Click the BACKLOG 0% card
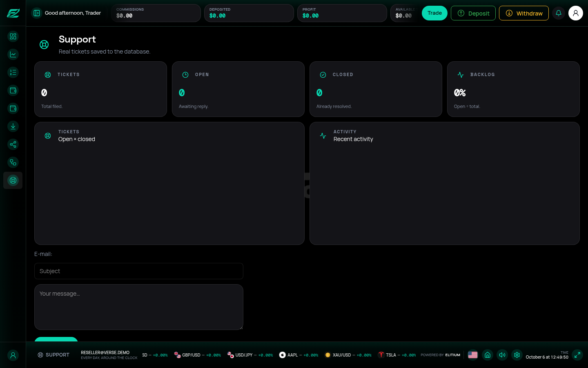 tap(513, 89)
